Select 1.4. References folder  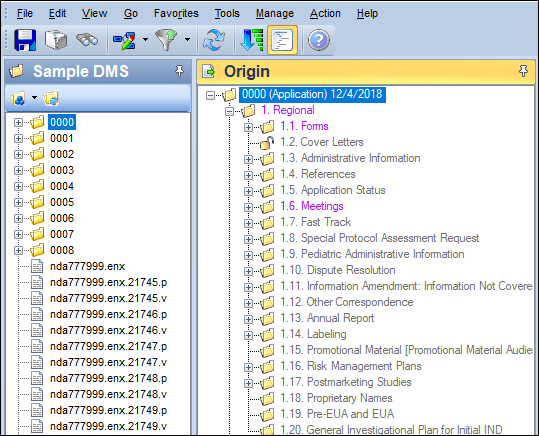click(x=318, y=174)
